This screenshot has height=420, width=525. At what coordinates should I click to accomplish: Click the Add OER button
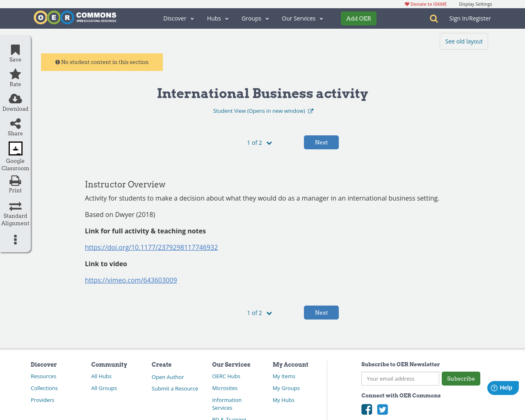point(358,18)
